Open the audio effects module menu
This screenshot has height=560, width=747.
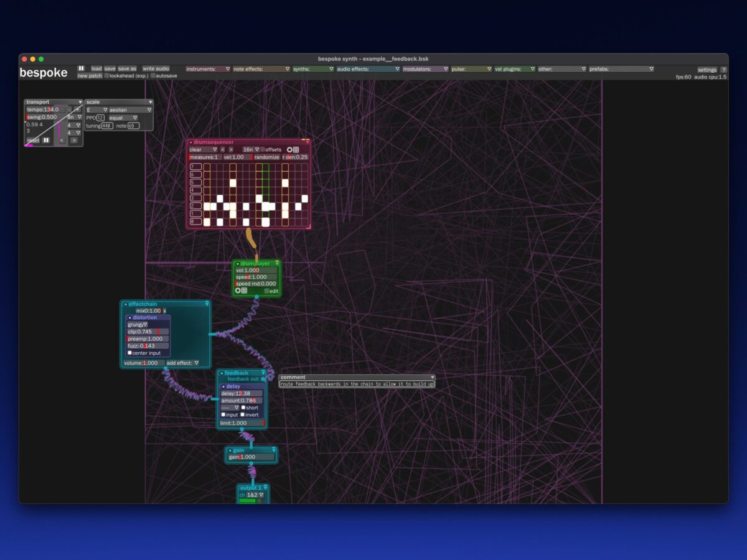click(368, 69)
